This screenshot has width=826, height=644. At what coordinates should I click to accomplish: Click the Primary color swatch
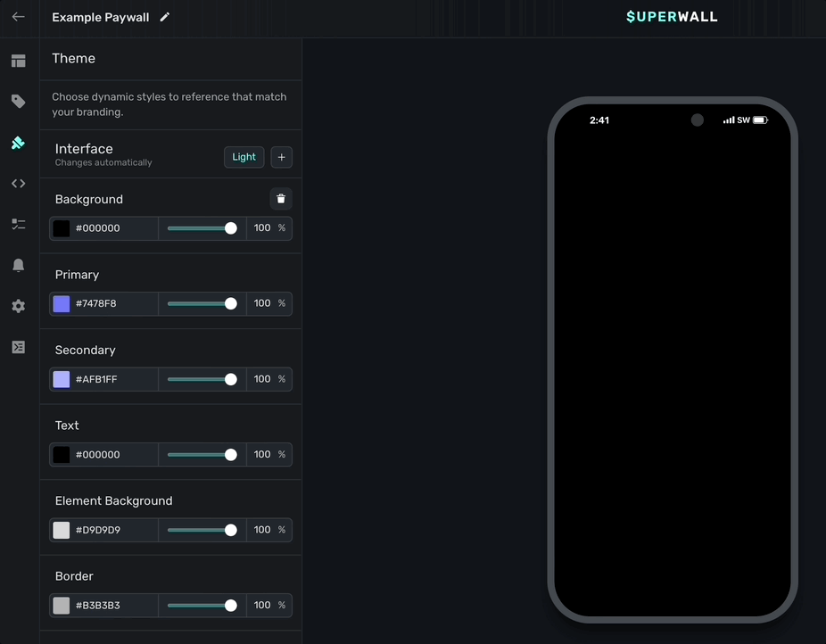62,303
